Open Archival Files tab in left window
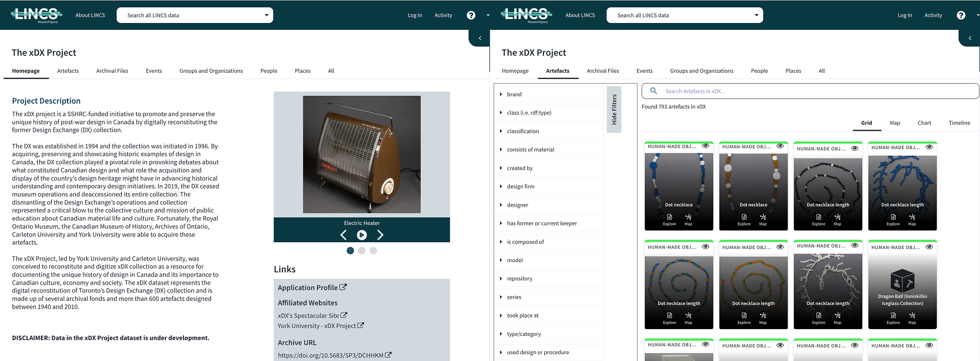Image resolution: width=980 pixels, height=361 pixels. (x=112, y=71)
